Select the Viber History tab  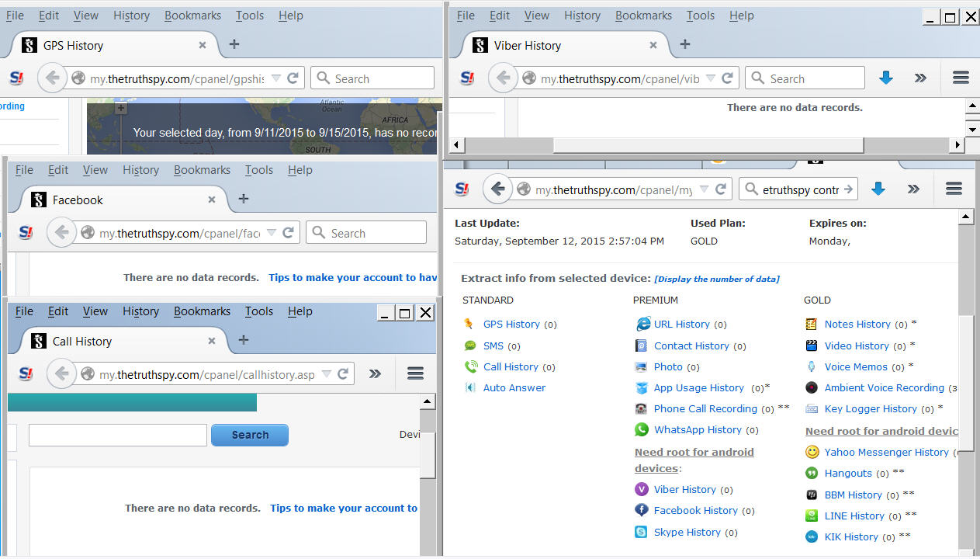point(566,46)
